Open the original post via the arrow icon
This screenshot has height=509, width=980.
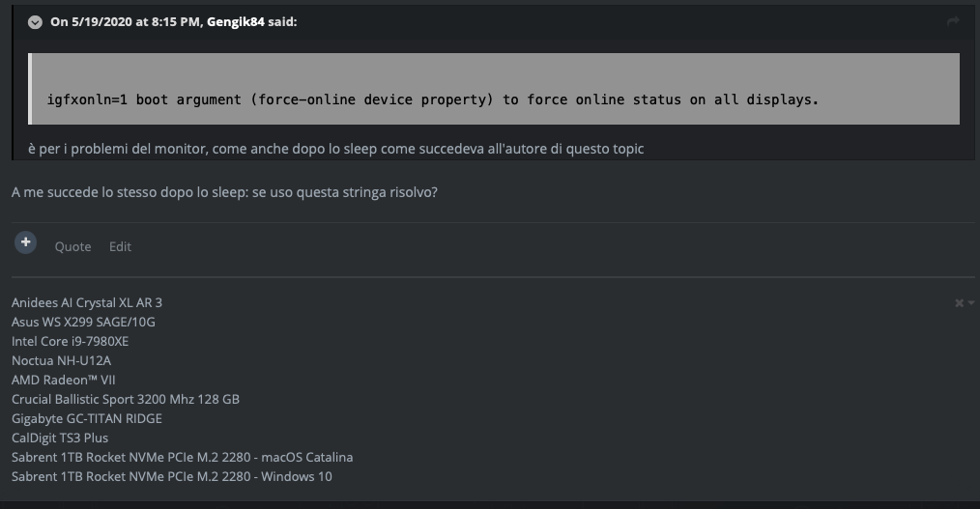point(953,22)
